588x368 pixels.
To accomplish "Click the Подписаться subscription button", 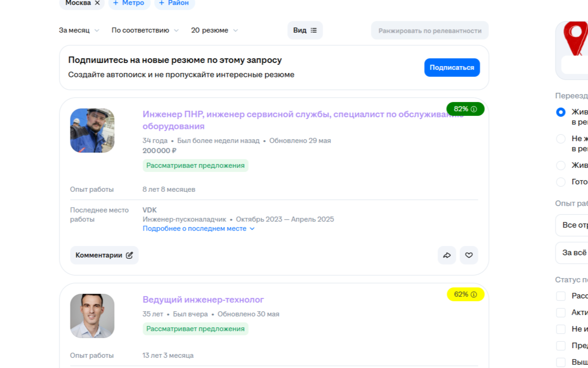I will [452, 67].
